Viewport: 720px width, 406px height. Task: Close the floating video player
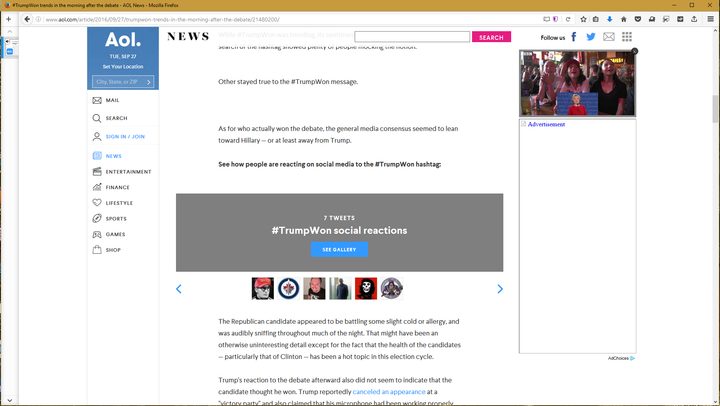tap(635, 51)
